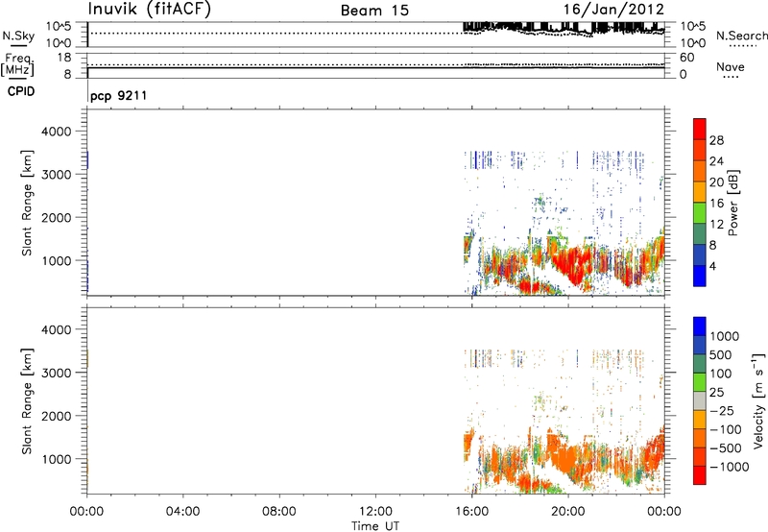
Task: Click the '-25' Velocity colorbar label
Action: 722,411
